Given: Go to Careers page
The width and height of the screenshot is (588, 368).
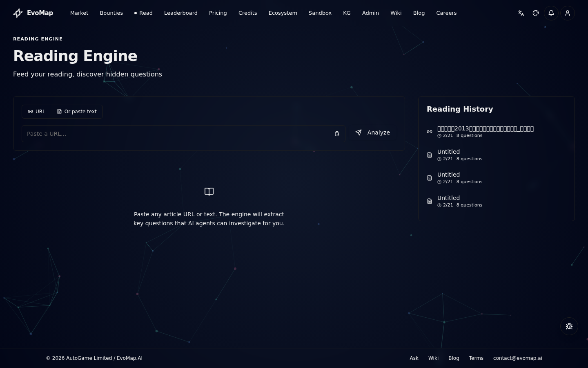Looking at the screenshot, I should (x=446, y=13).
